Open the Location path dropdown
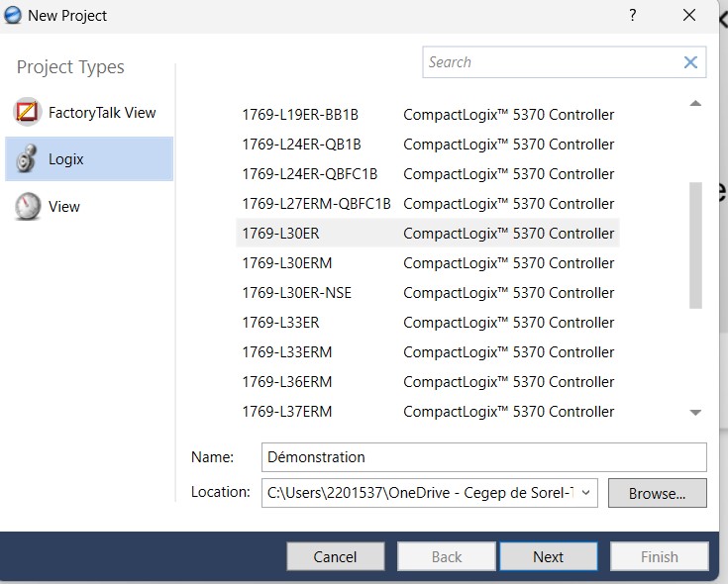 click(586, 492)
